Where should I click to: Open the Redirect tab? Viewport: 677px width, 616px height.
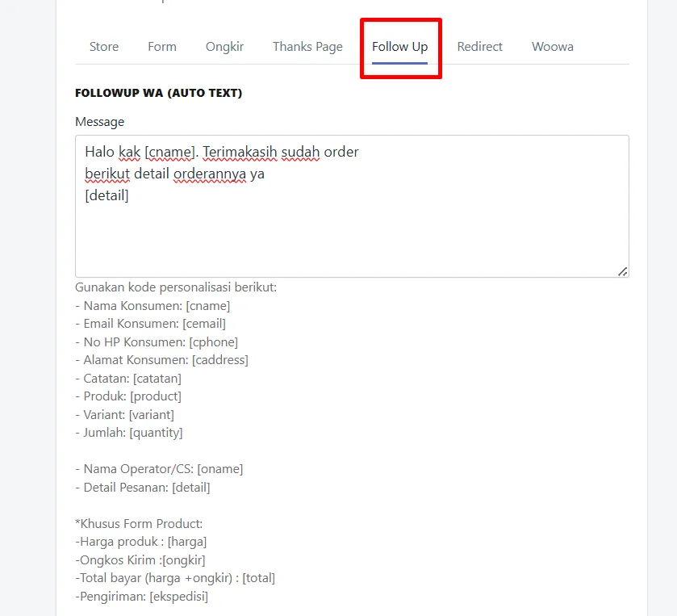479,47
